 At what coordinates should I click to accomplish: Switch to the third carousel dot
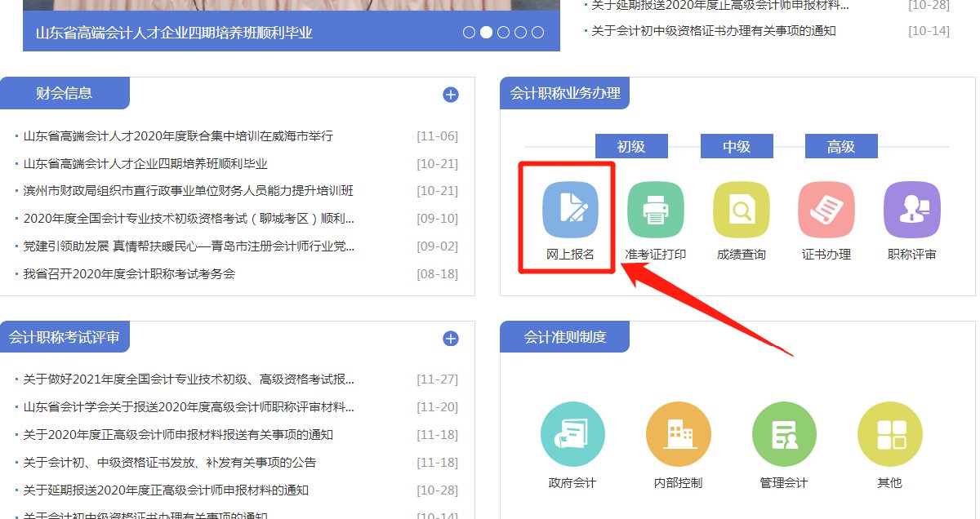pos(503,33)
